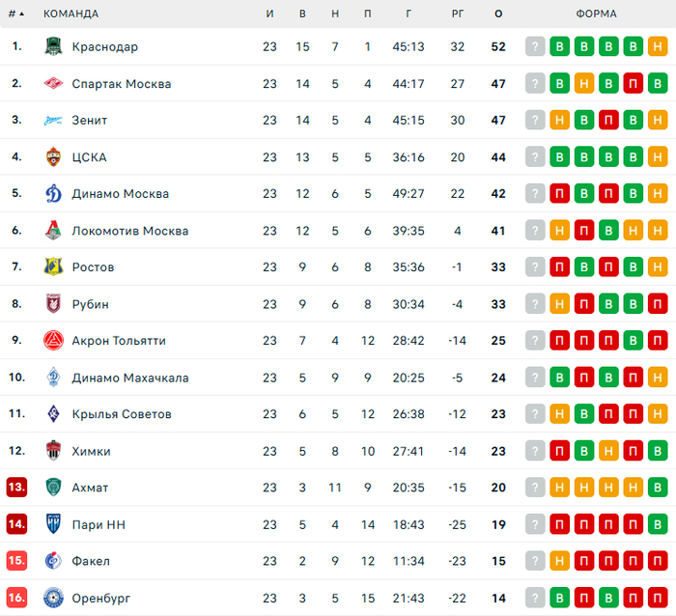Click the Krasnodar club crest icon
The height and width of the screenshot is (616, 676).
click(x=53, y=46)
